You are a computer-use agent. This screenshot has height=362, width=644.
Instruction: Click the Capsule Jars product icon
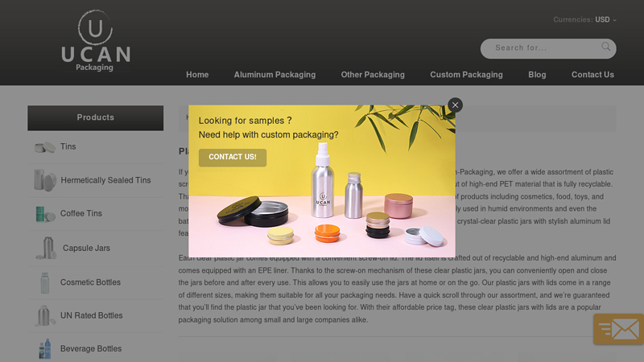click(x=47, y=248)
